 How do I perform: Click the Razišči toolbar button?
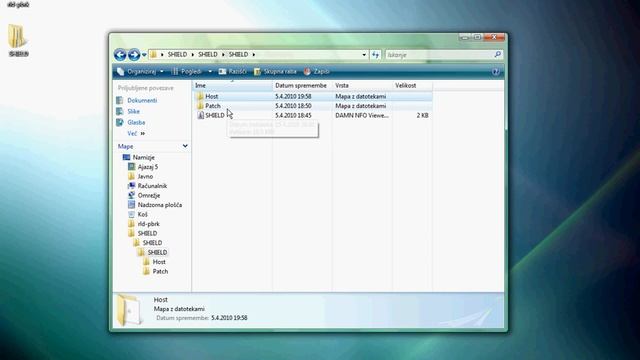coord(233,71)
